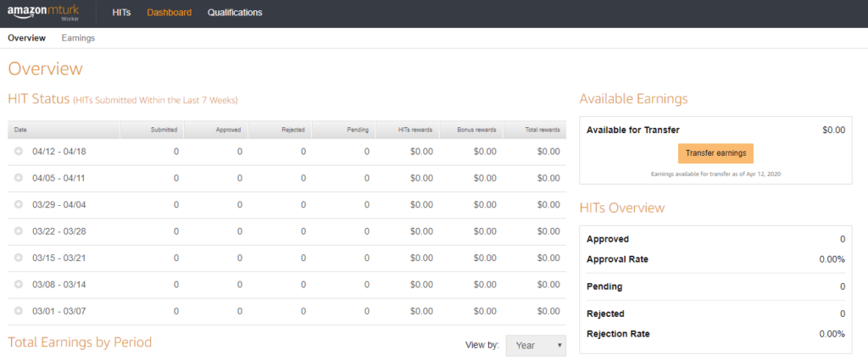Expand the 03/29 - 04/04 week row

click(x=19, y=204)
